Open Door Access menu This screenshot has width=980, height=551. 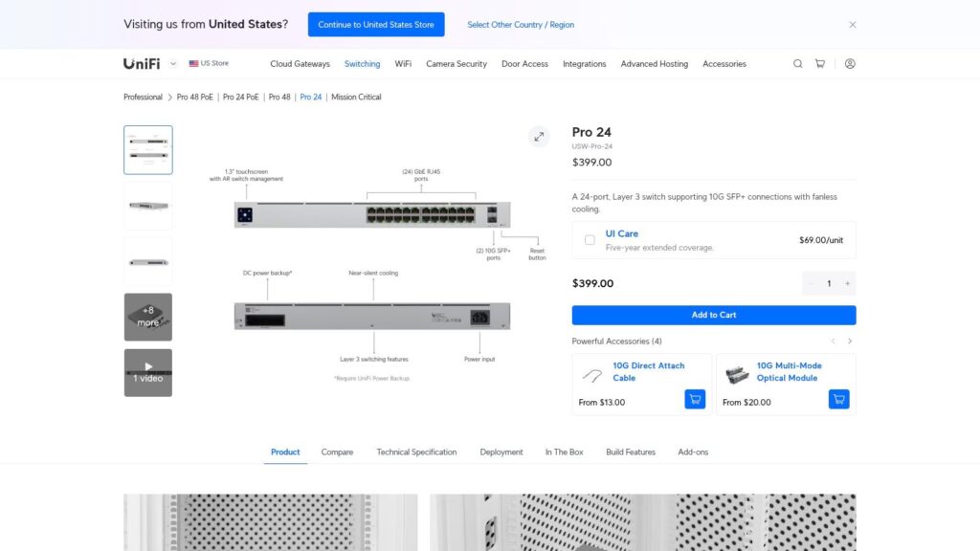(524, 64)
